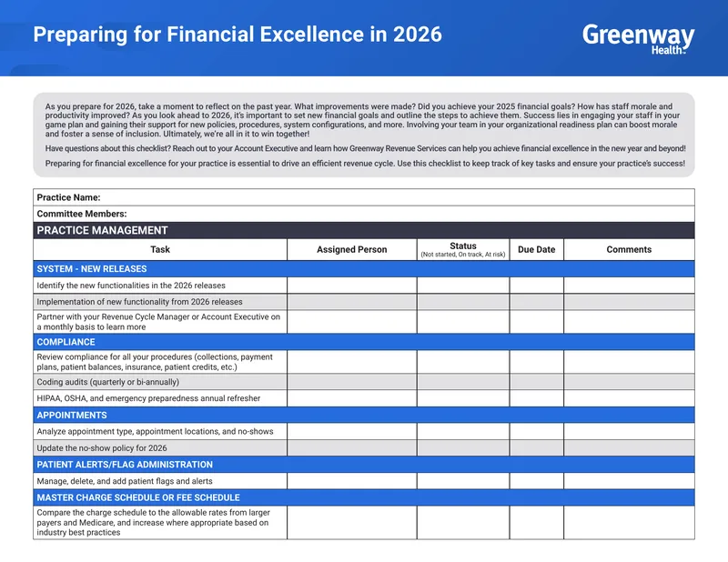
Task: Click Due Date cell for 'Manage, delete, and add patient flags'
Action: click(x=536, y=481)
